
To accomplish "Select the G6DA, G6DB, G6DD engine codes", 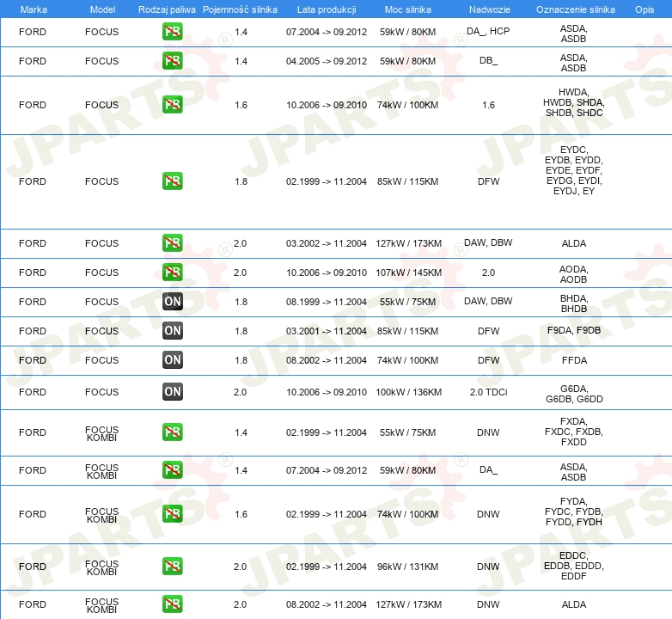I will pos(574,394).
